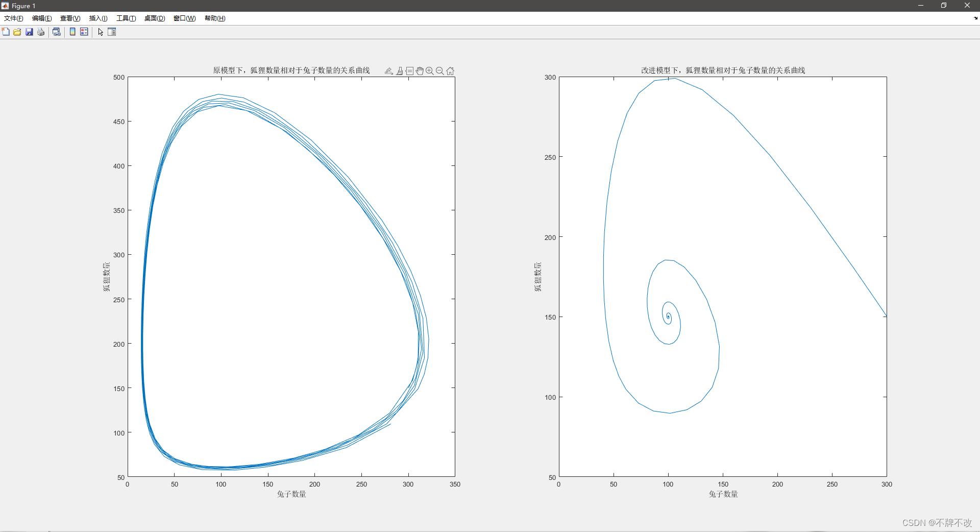The height and width of the screenshot is (532, 980).
Task: Restore down the Figure 1 window
Action: point(944,6)
